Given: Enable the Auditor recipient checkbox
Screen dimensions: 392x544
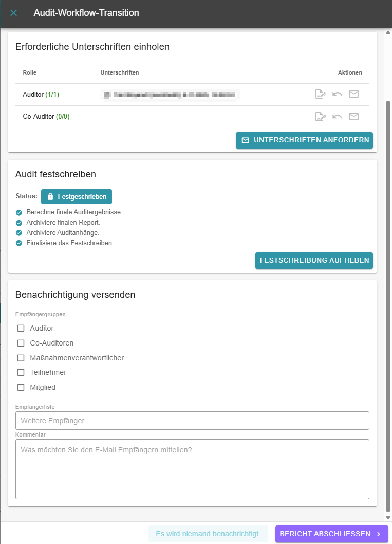Looking at the screenshot, I should 21,328.
